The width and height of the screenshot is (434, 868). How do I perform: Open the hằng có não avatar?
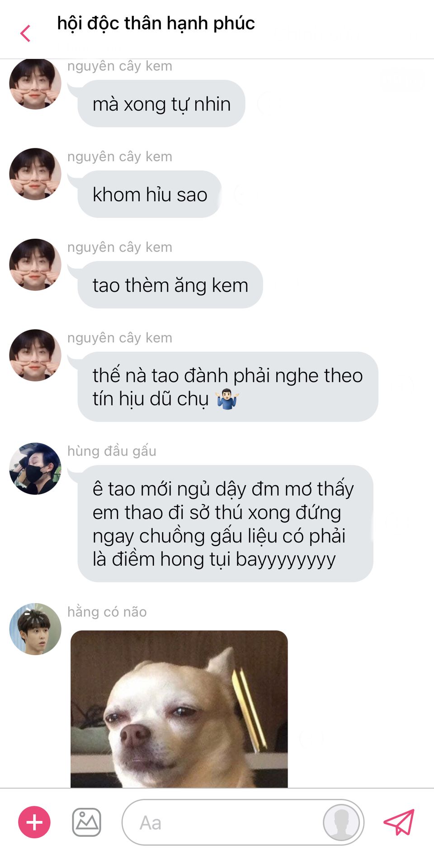pyautogui.click(x=35, y=629)
